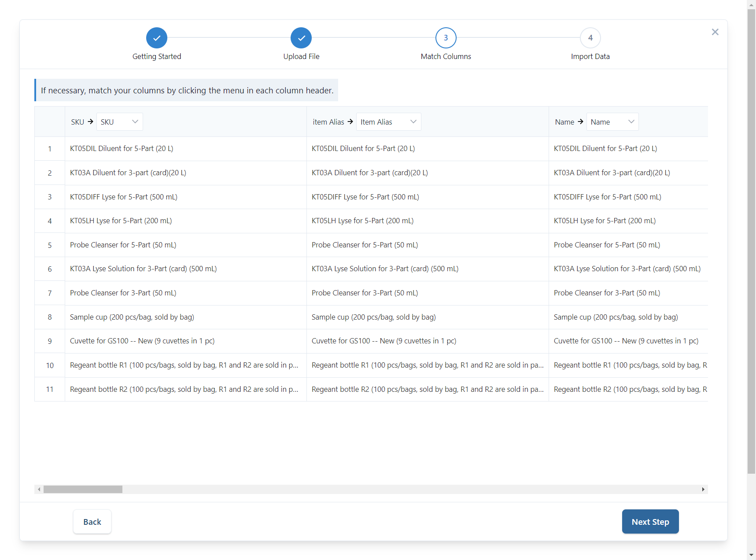Click the page vertical scrollbar thumb
756x560 pixels.
751,241
